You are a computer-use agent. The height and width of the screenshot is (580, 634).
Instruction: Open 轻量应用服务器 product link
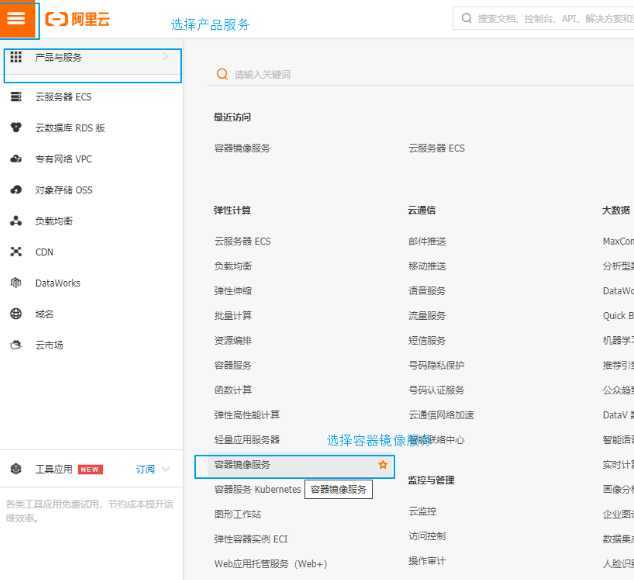click(247, 440)
